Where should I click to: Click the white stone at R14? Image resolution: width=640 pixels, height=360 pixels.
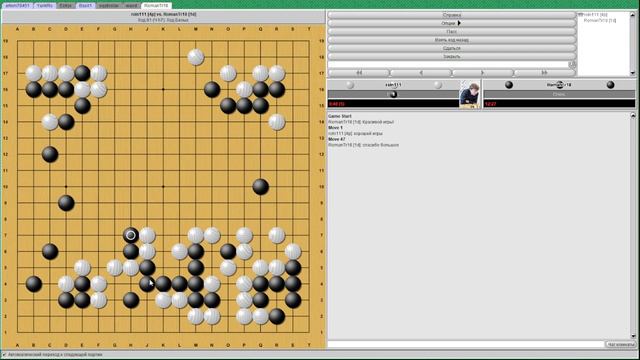click(x=277, y=122)
